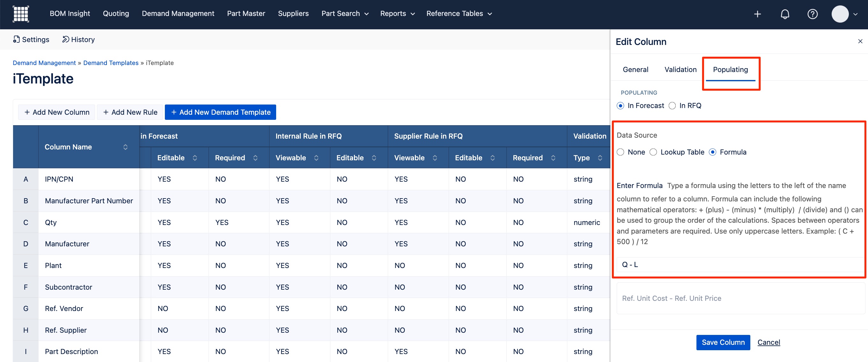Open Quoting menu

tap(116, 13)
